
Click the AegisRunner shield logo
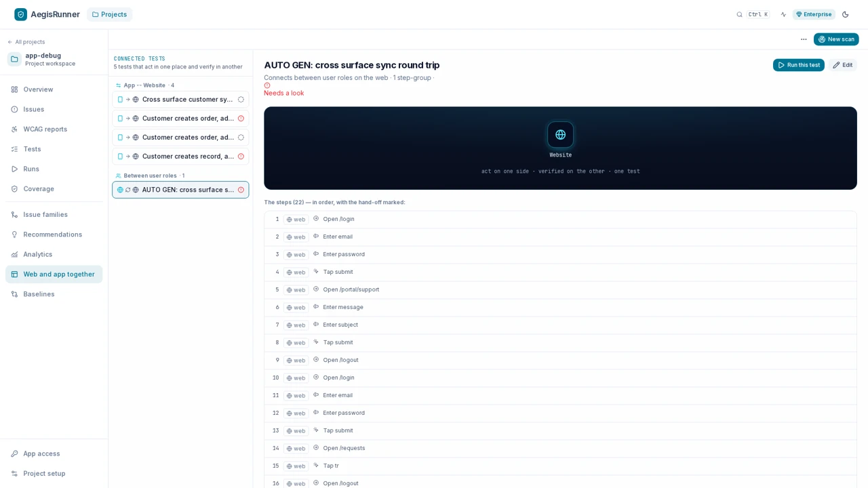point(21,14)
